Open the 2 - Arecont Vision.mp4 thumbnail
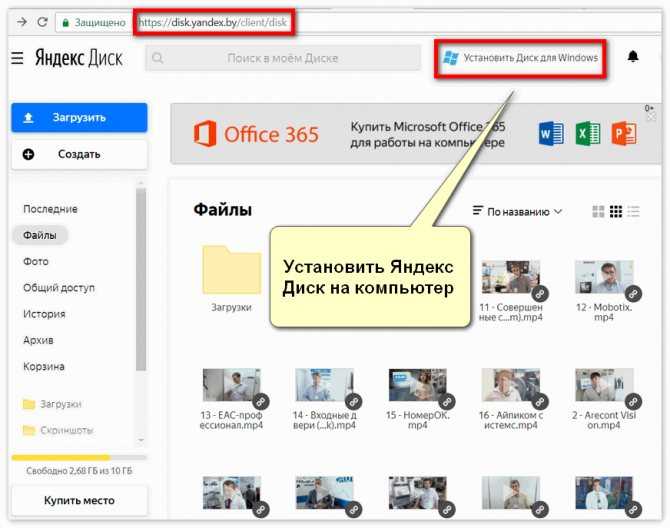 [x=604, y=385]
